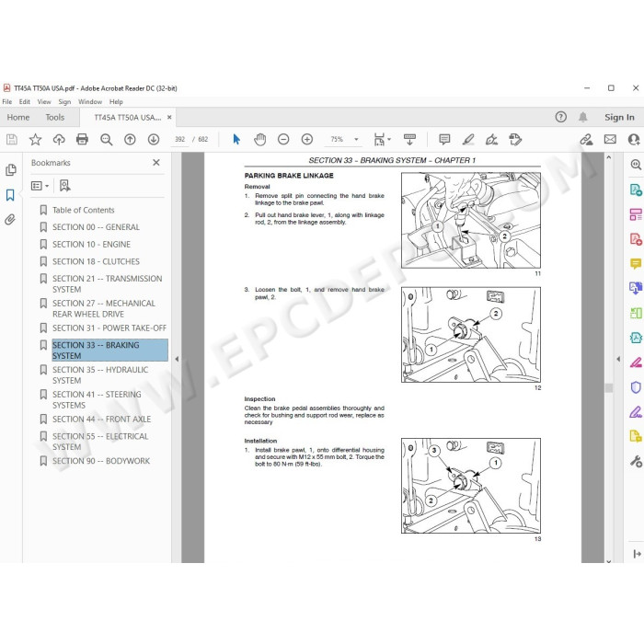
Task: Add a sticky note comment
Action: click(x=444, y=140)
